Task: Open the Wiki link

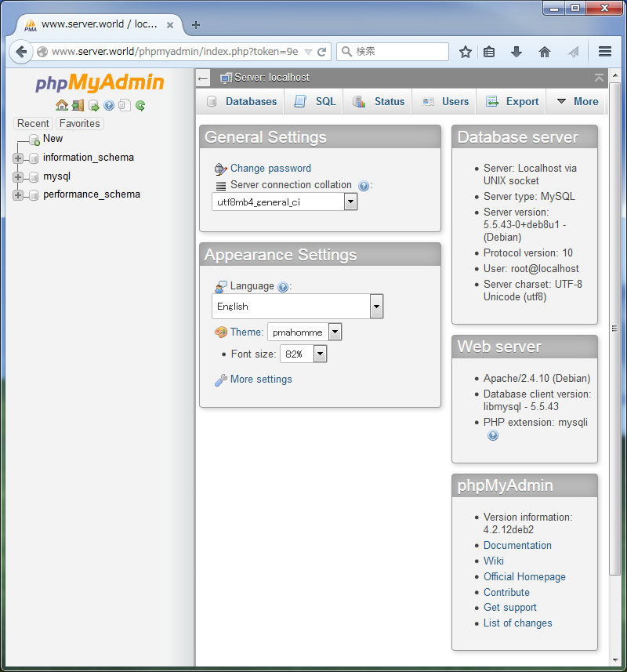Action: click(494, 561)
